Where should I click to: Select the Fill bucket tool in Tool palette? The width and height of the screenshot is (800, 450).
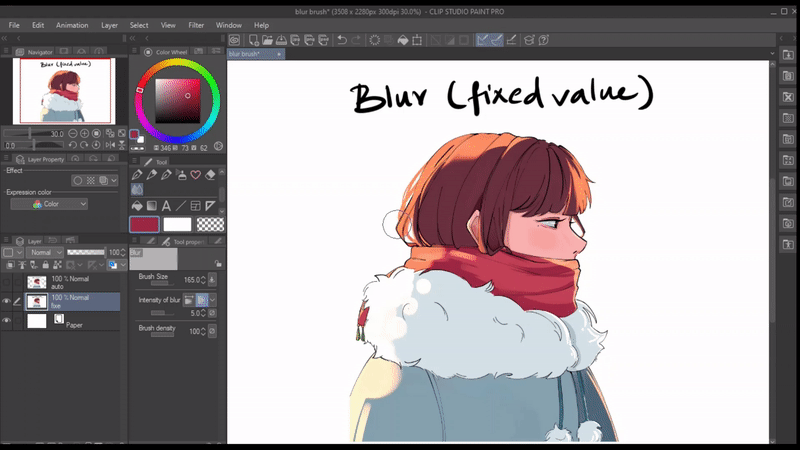[x=137, y=206]
